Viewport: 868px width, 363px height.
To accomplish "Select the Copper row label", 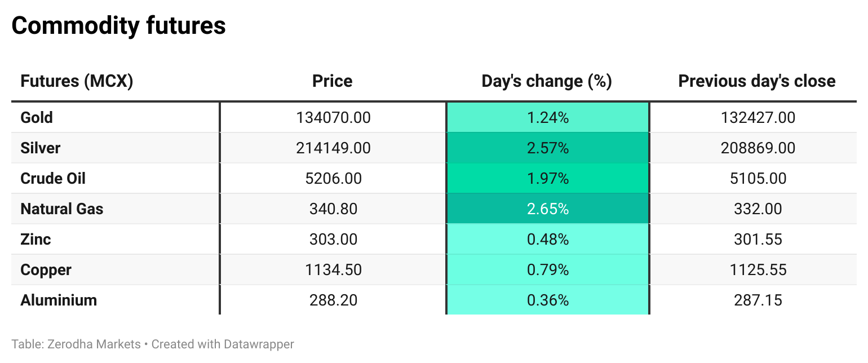I will pos(46,270).
